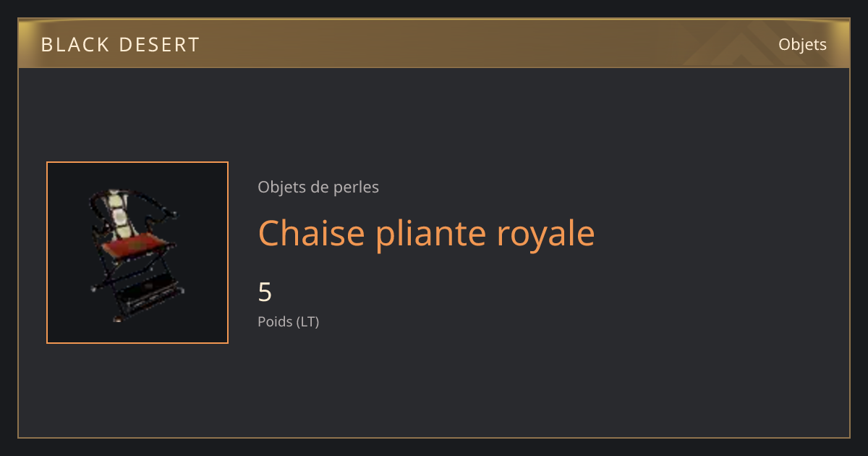Open the Objets link in header
The width and height of the screenshot is (868, 456).
802,45
